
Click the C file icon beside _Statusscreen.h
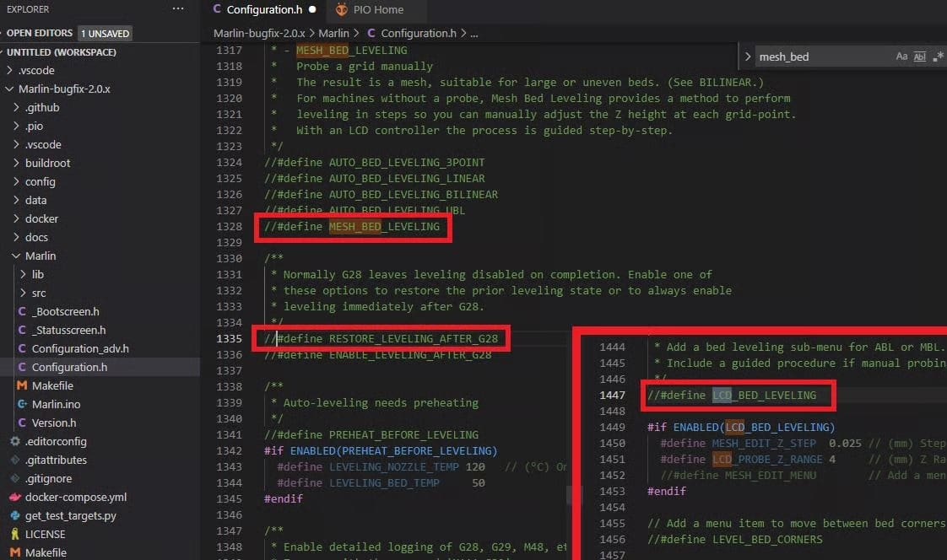click(22, 330)
